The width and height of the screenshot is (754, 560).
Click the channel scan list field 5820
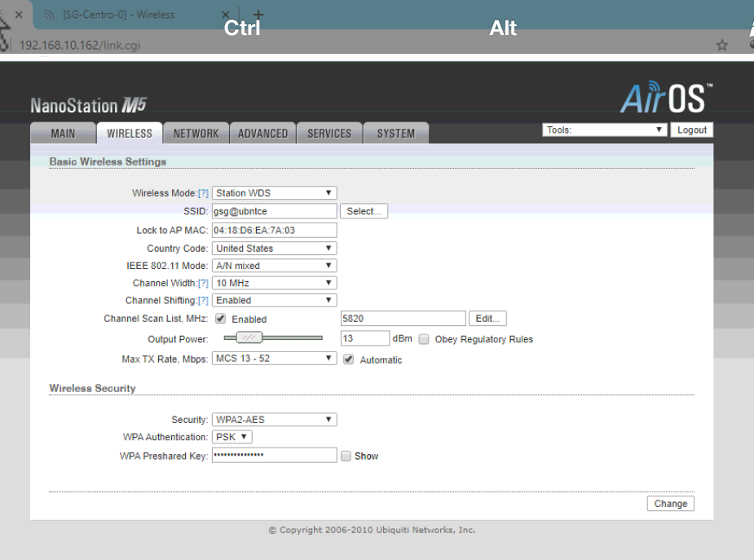click(x=403, y=318)
